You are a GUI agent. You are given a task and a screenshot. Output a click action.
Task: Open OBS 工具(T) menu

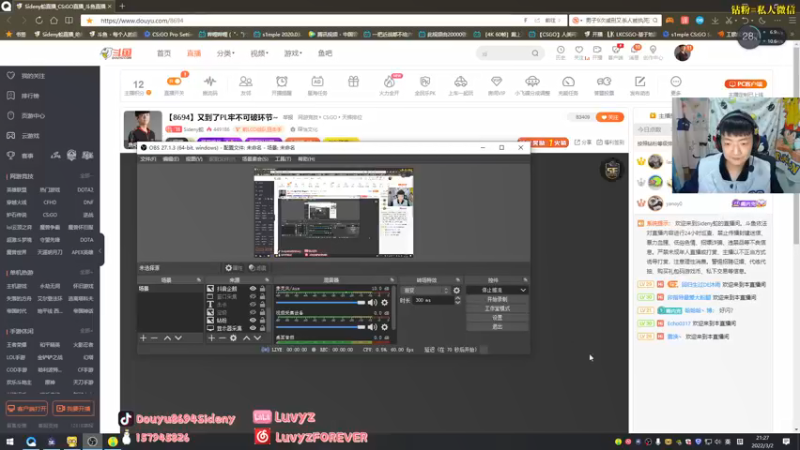(x=283, y=159)
